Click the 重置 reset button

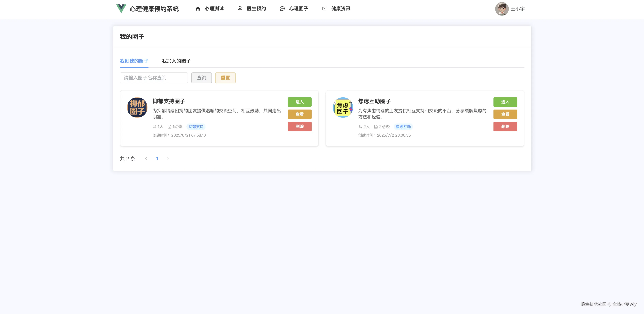pos(225,78)
